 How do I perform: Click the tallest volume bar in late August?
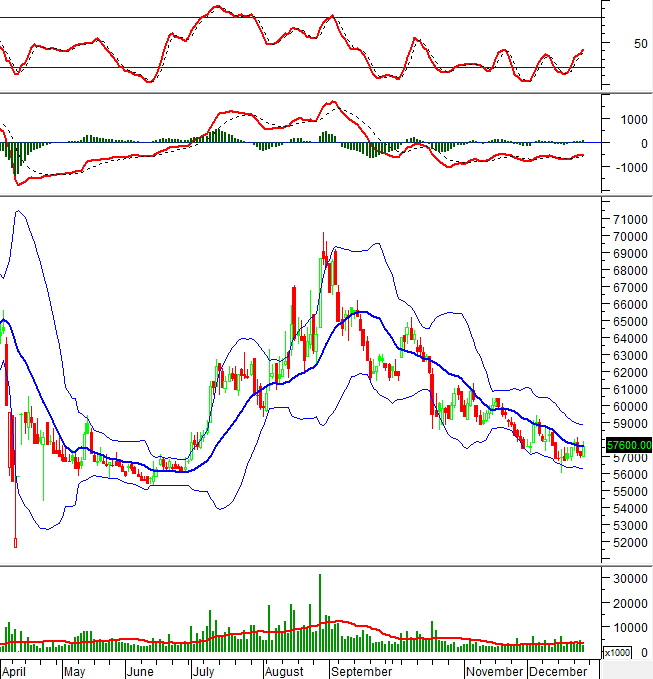(320, 612)
